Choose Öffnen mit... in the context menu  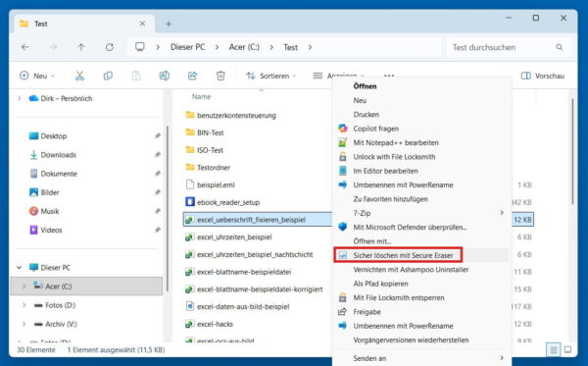pos(372,241)
